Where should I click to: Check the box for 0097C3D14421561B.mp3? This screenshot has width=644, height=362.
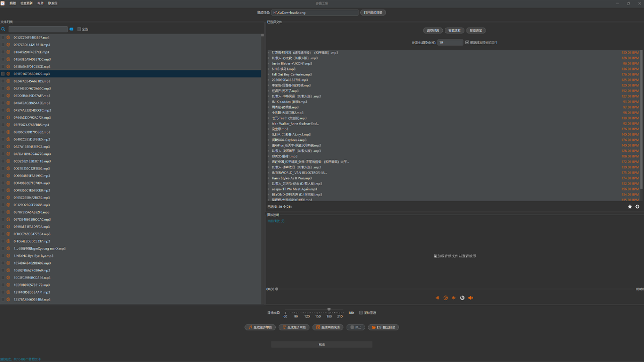pyautogui.click(x=3, y=45)
